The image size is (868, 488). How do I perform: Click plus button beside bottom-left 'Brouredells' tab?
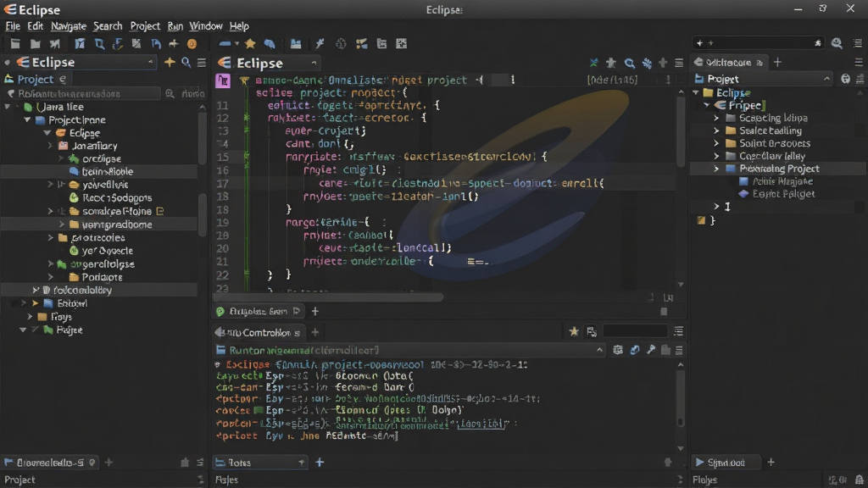pyautogui.click(x=108, y=462)
